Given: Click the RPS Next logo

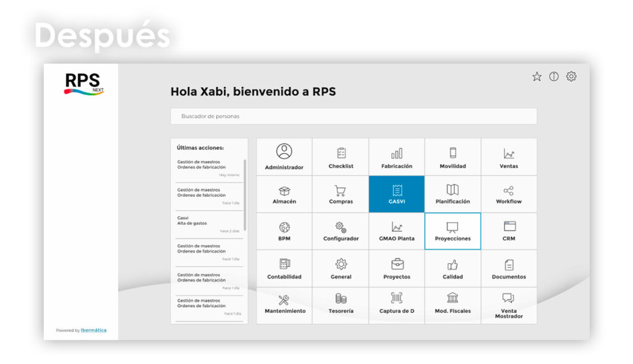Looking at the screenshot, I should pos(84,83).
